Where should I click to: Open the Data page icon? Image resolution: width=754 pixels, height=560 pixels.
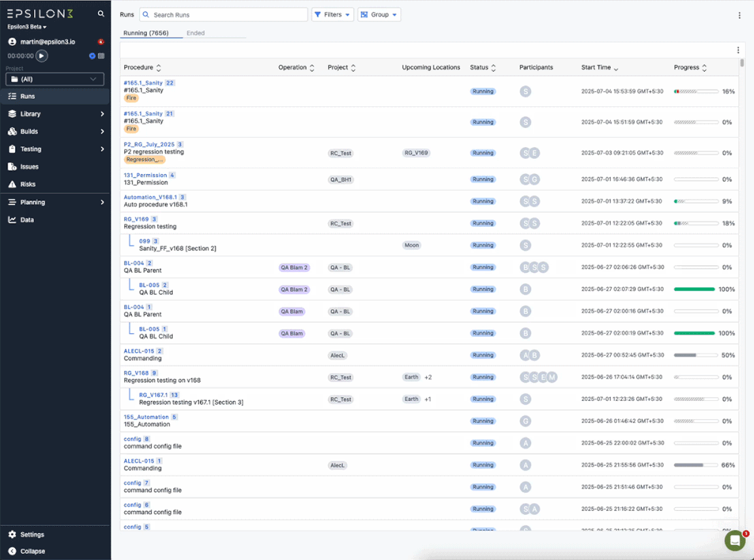click(12, 219)
